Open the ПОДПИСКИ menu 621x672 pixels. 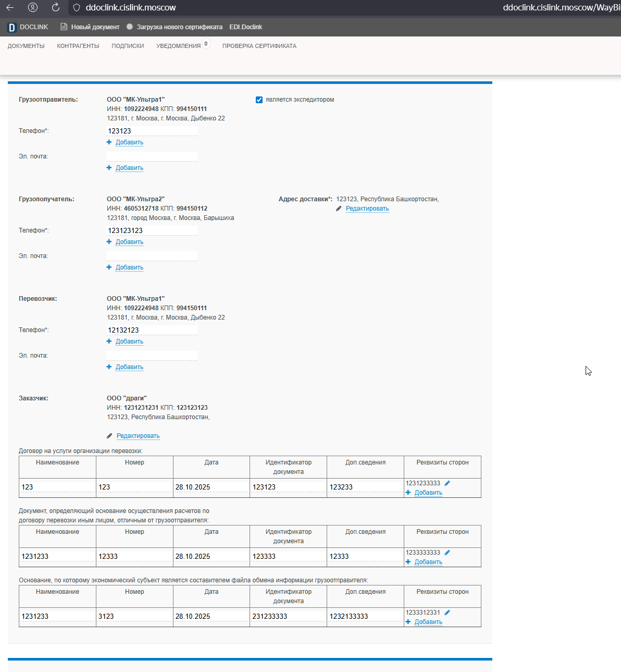pos(128,46)
